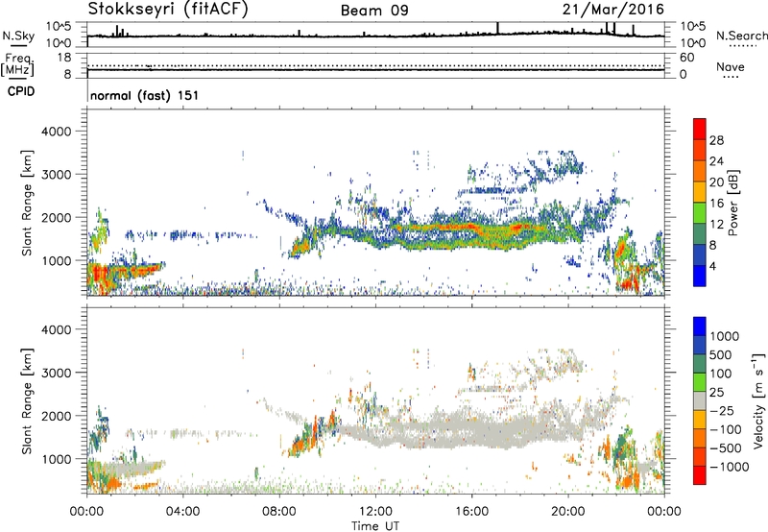Click 'Slant Range [km]' on the velocity panel

click(27, 400)
